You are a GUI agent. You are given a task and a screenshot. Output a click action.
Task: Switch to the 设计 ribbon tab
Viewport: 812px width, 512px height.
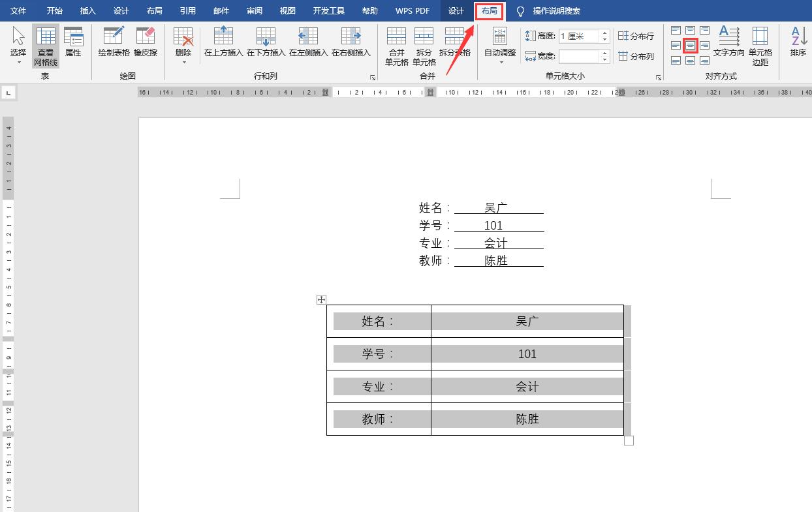point(456,10)
